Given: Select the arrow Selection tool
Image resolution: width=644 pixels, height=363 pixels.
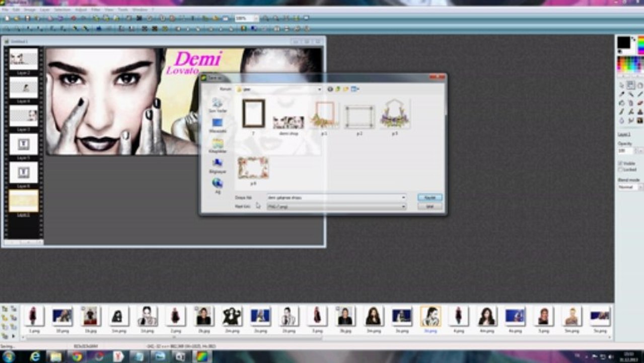Looking at the screenshot, I should click(x=622, y=85).
